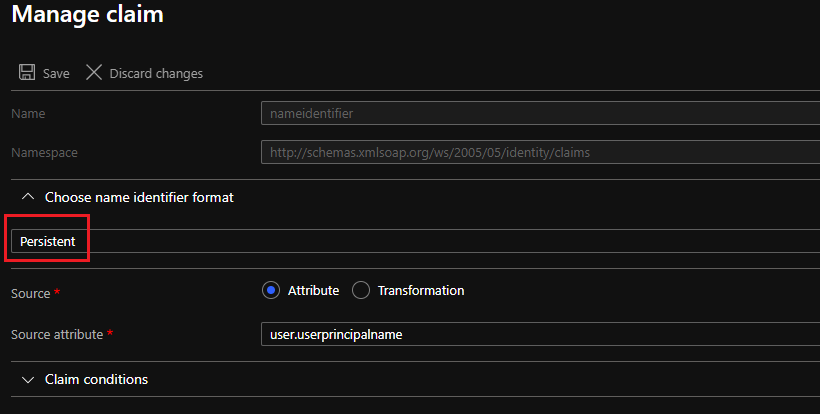Screen dimensions: 820x414
Task: Open the Persistent name identifier format dropdown
Action: click(x=416, y=241)
